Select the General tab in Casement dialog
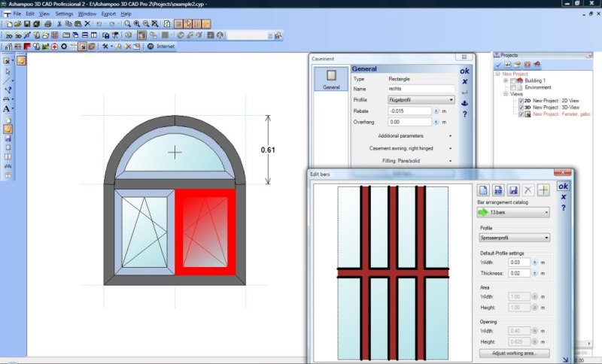The width and height of the screenshot is (602, 364). coord(331,79)
